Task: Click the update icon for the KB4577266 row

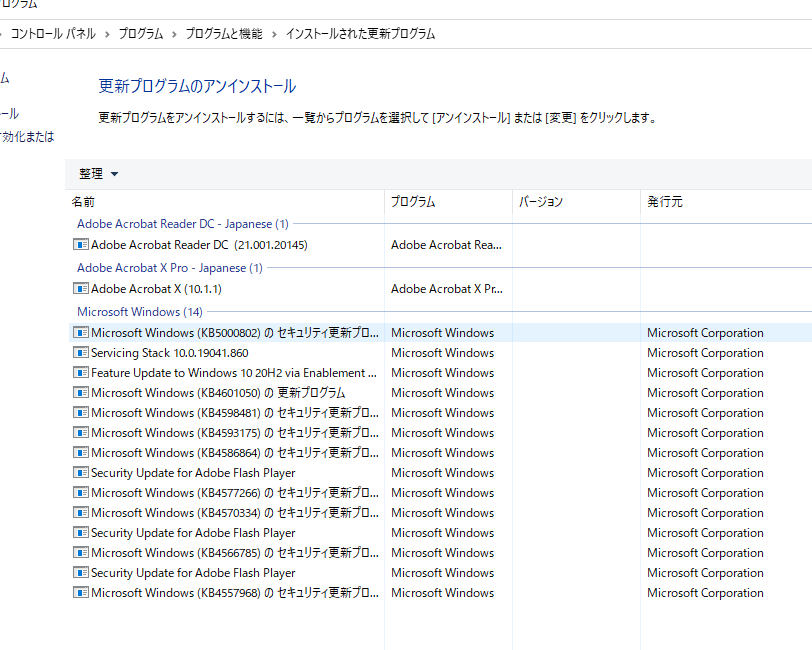Action: (80, 493)
